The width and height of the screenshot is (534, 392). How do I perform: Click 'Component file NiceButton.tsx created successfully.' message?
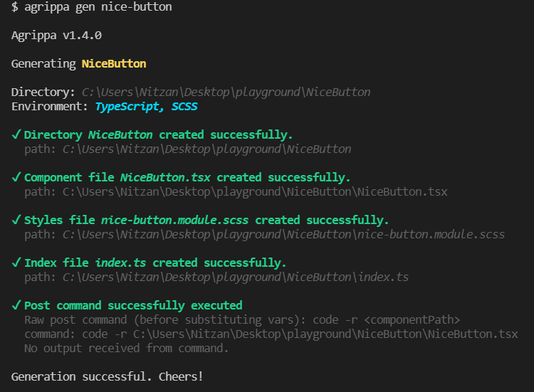coord(187,178)
